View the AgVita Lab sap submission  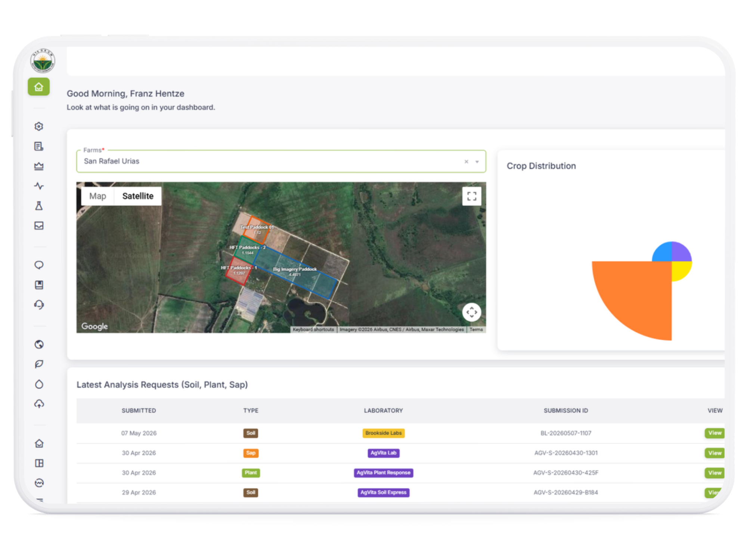pos(714,453)
